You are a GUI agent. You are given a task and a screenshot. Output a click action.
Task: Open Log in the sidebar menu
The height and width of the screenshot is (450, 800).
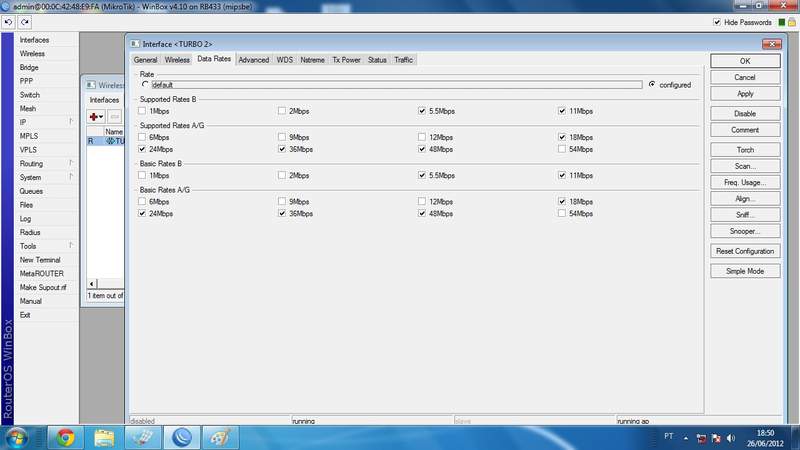tap(26, 218)
